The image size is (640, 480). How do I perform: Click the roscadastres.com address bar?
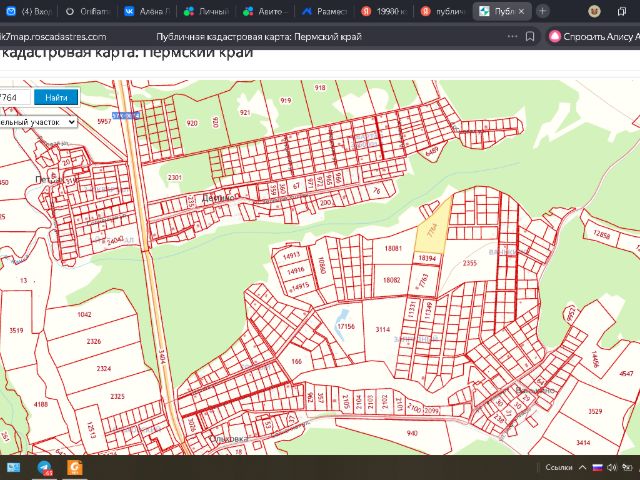point(53,36)
